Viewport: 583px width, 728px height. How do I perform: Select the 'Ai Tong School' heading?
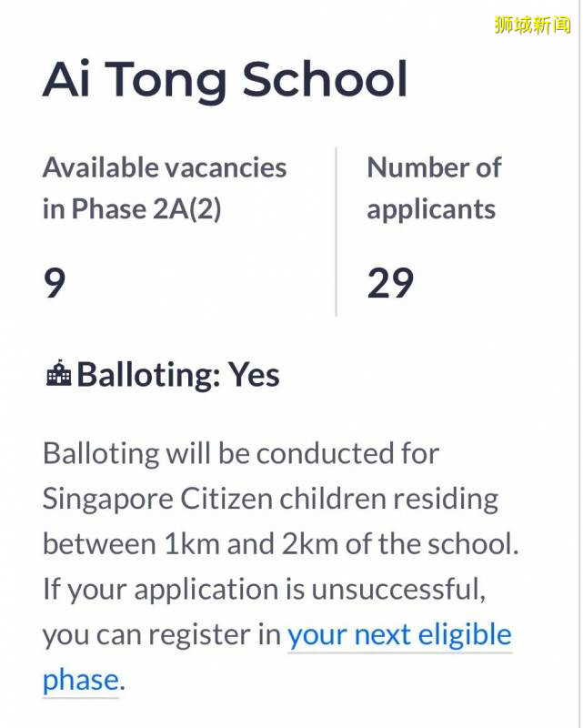coord(225,79)
